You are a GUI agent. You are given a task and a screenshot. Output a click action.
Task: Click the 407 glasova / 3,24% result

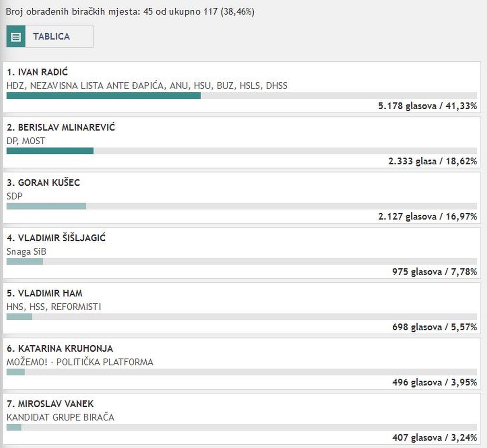[x=435, y=438]
